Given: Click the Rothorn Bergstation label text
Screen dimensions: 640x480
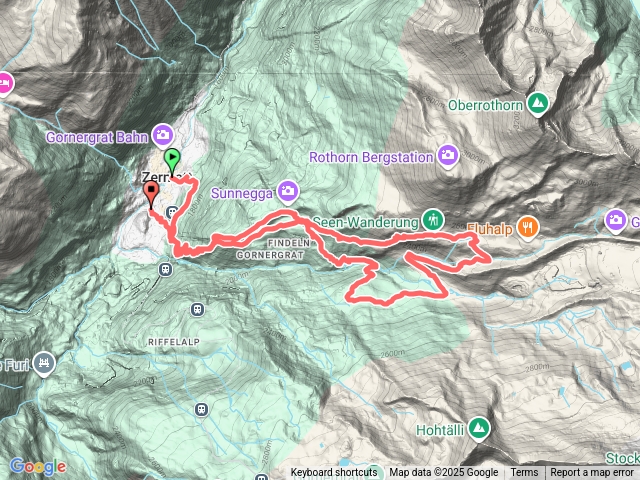Looking at the screenshot, I should tap(371, 157).
